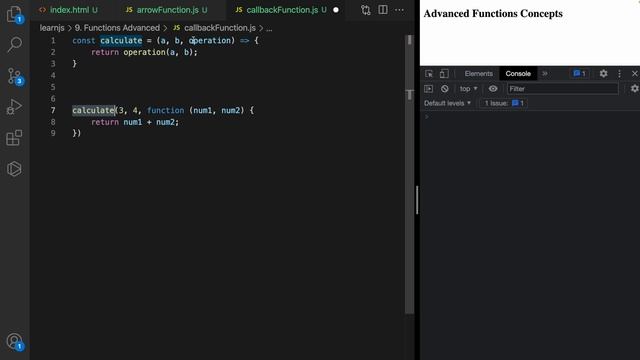Open DevTools settings gear

(603, 73)
